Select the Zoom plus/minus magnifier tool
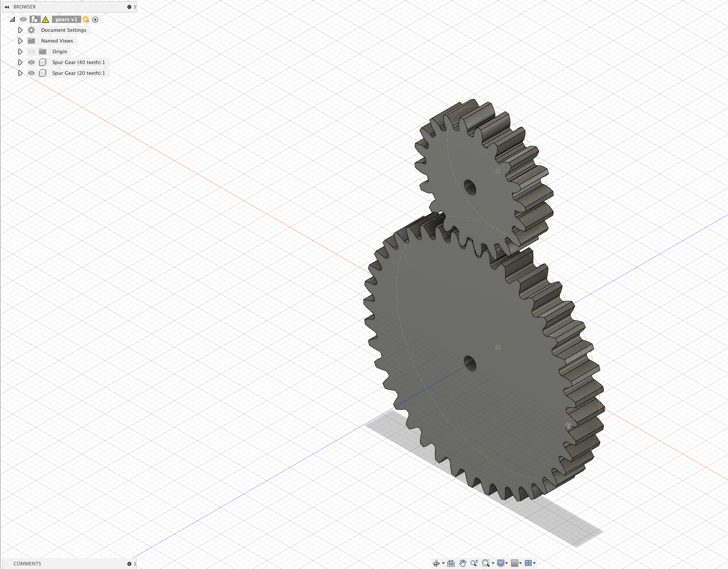 click(474, 563)
